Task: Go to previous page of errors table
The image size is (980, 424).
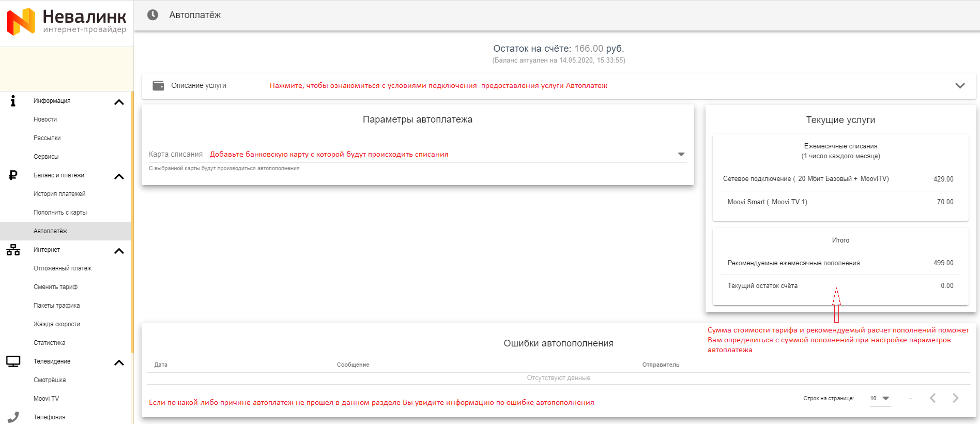Action: [932, 398]
